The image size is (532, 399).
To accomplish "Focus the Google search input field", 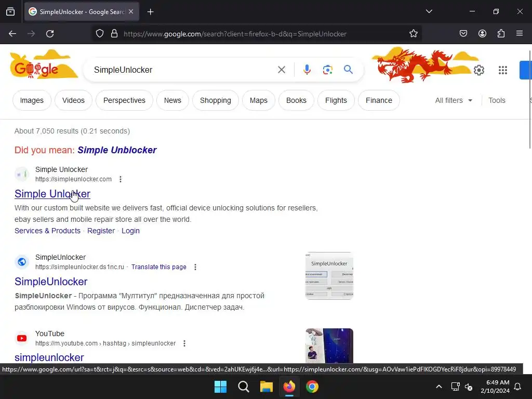I will (x=183, y=70).
